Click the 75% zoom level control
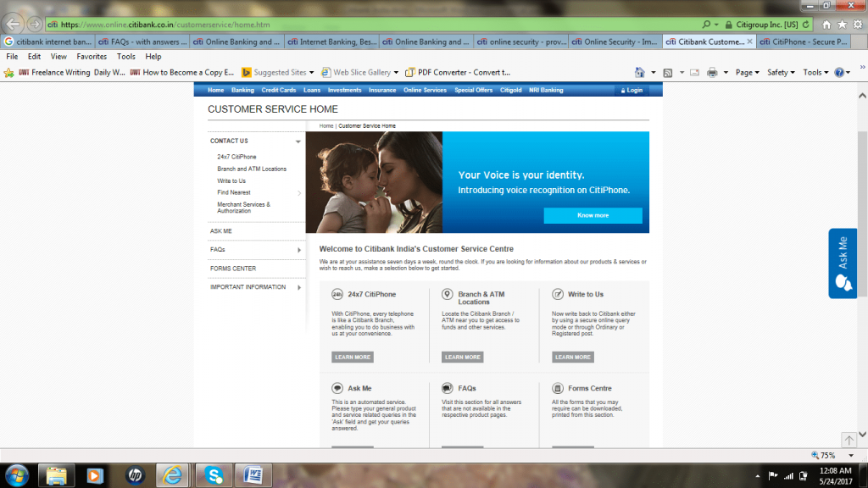This screenshot has height=488, width=868. tap(823, 455)
